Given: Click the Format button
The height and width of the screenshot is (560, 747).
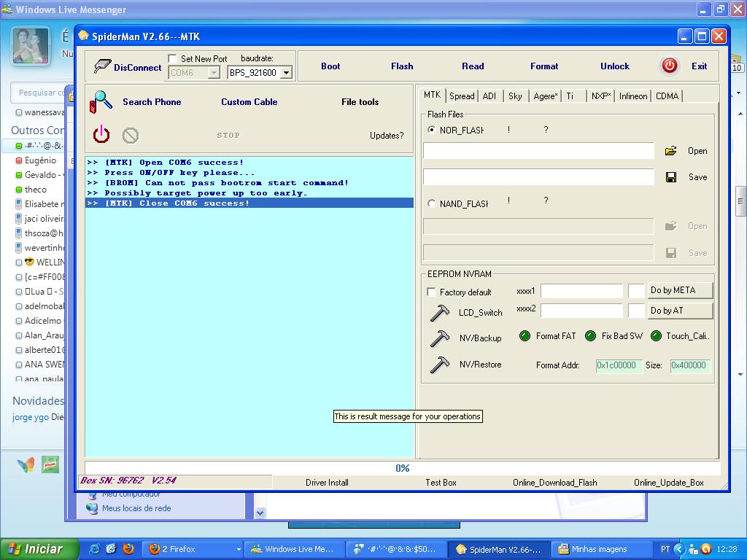Looking at the screenshot, I should 544,66.
